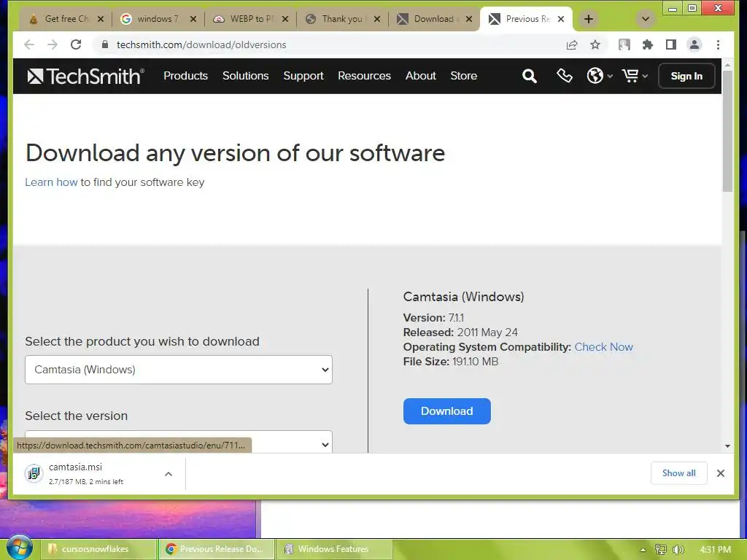Click the grey extension icon beside the star
The height and width of the screenshot is (560, 747).
[x=624, y=44]
